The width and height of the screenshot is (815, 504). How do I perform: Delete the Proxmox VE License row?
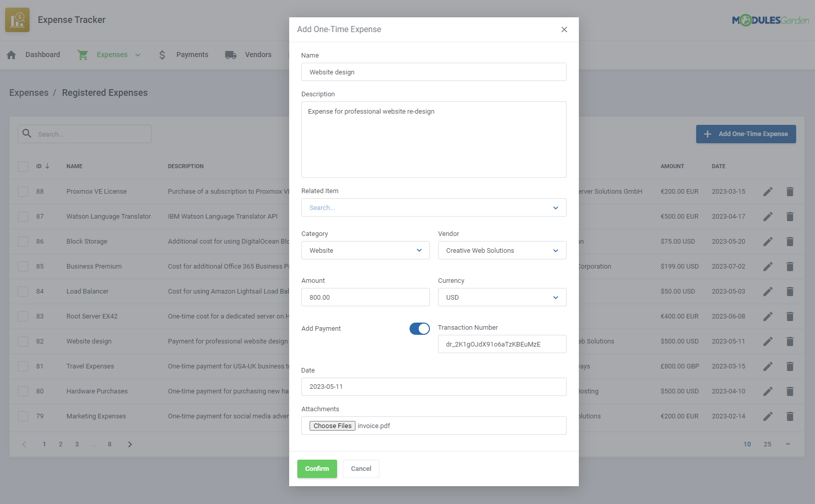790,192
